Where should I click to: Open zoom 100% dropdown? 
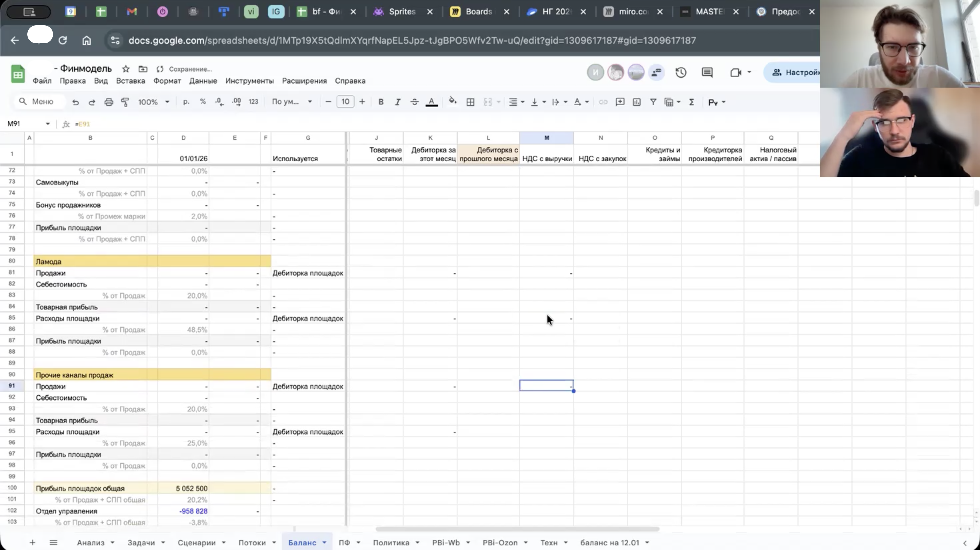click(153, 102)
